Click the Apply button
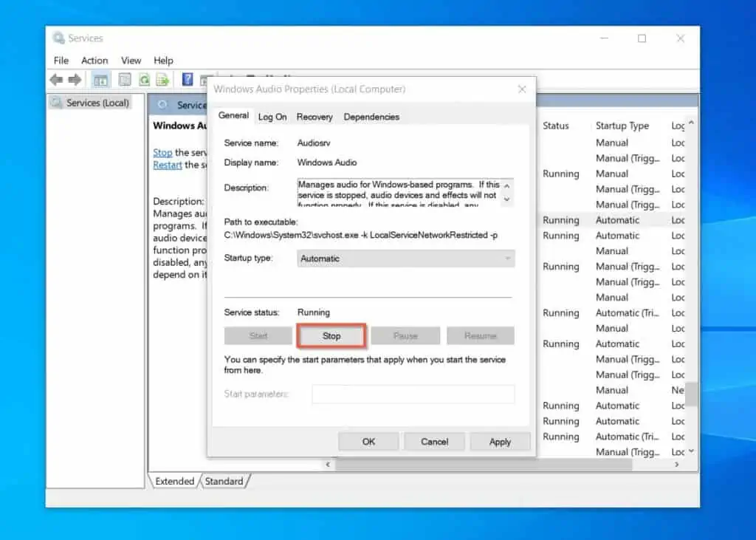Screen dimensions: 756x540 tap(500, 442)
